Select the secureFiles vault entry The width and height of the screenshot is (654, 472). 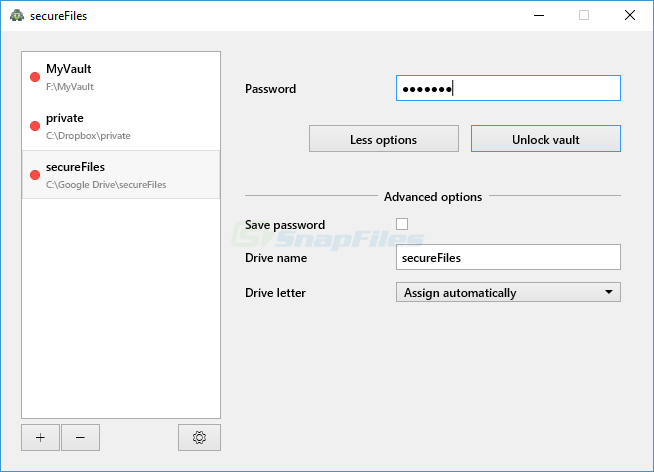[x=120, y=175]
